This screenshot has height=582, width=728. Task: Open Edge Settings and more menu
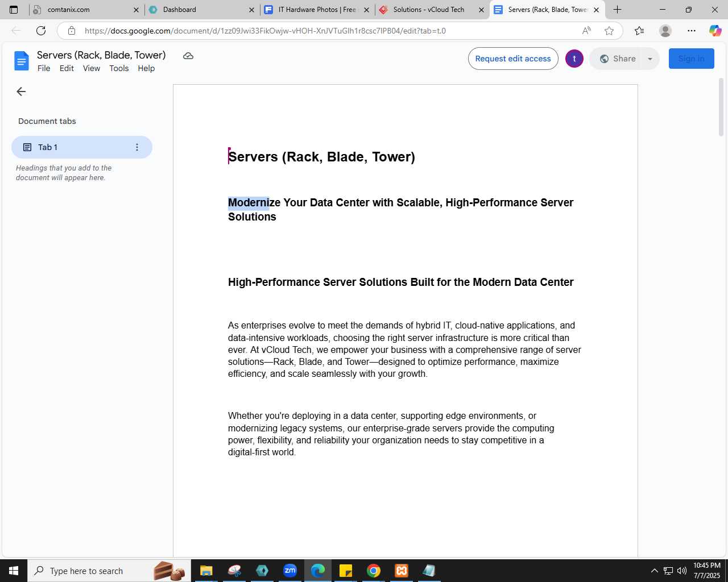692,31
